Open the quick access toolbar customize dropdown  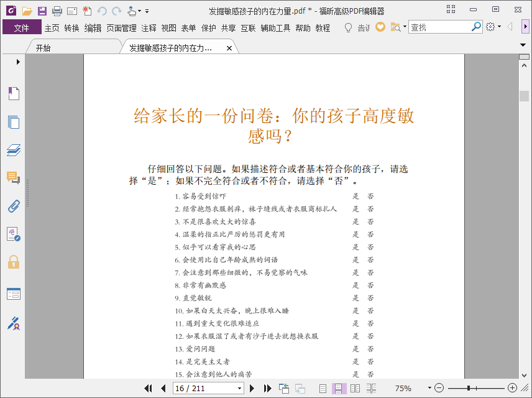(147, 11)
